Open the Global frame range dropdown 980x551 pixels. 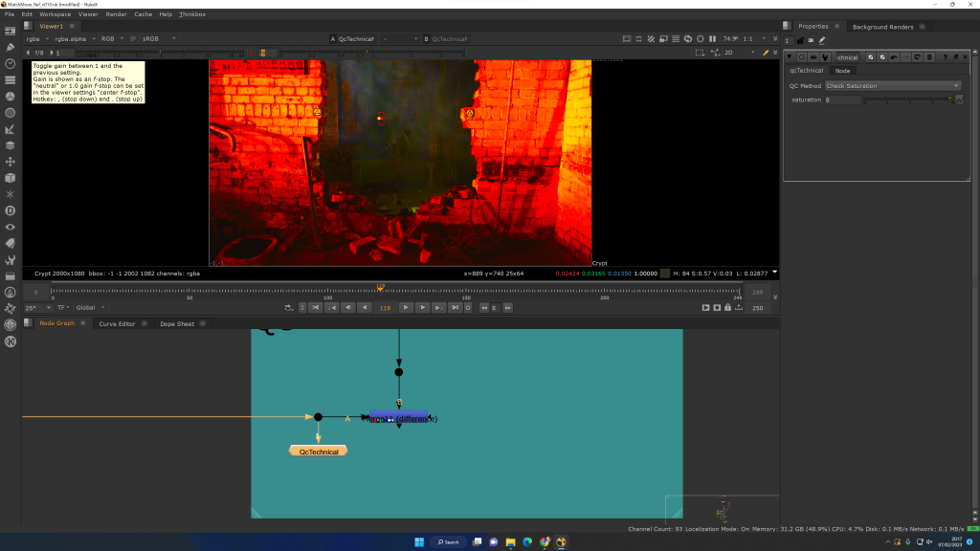pos(90,307)
